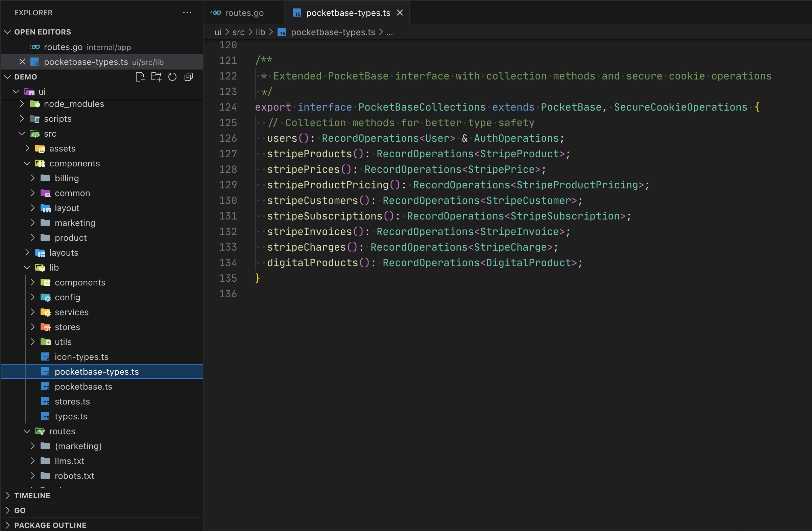The height and width of the screenshot is (531, 812).
Task: Expand the product folder chevron
Action: click(x=33, y=237)
